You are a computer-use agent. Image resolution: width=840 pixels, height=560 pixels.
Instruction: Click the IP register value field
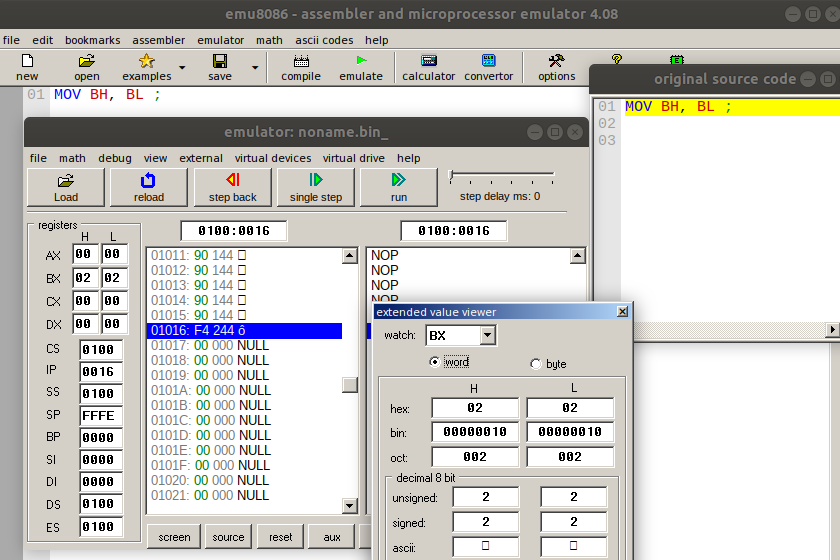pyautogui.click(x=102, y=372)
